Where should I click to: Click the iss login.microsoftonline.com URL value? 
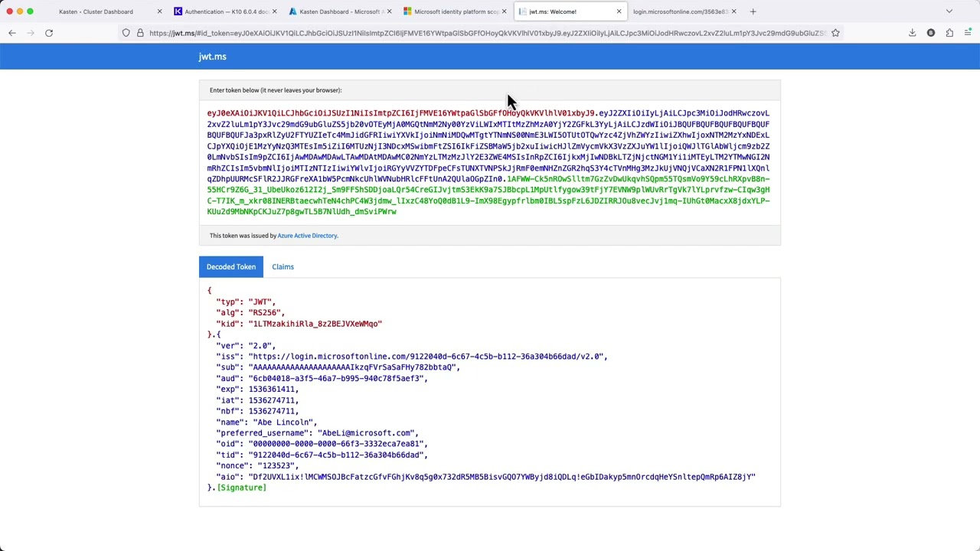point(427,357)
